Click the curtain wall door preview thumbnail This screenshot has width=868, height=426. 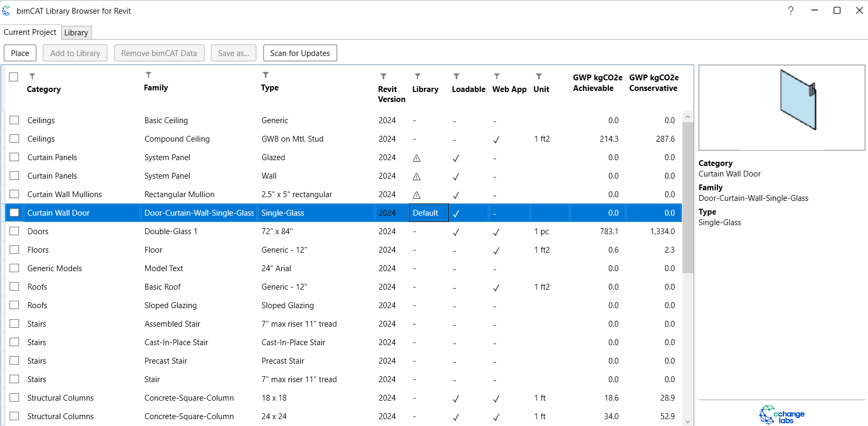coord(781,108)
